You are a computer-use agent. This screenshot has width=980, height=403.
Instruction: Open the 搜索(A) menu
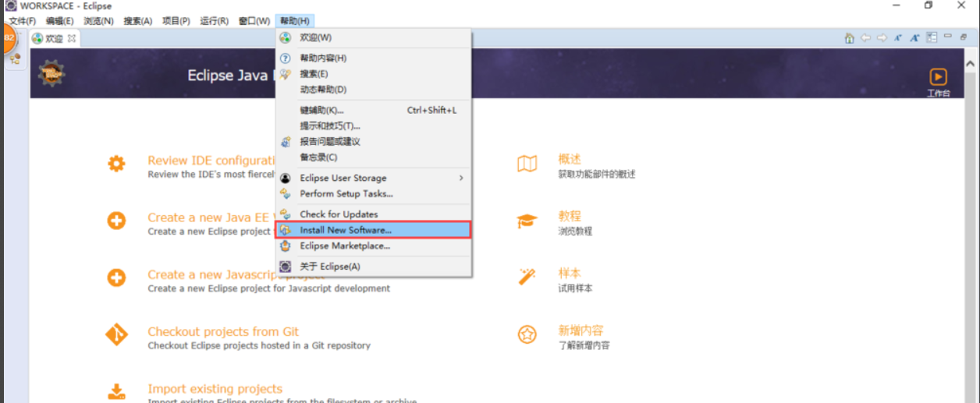(138, 21)
